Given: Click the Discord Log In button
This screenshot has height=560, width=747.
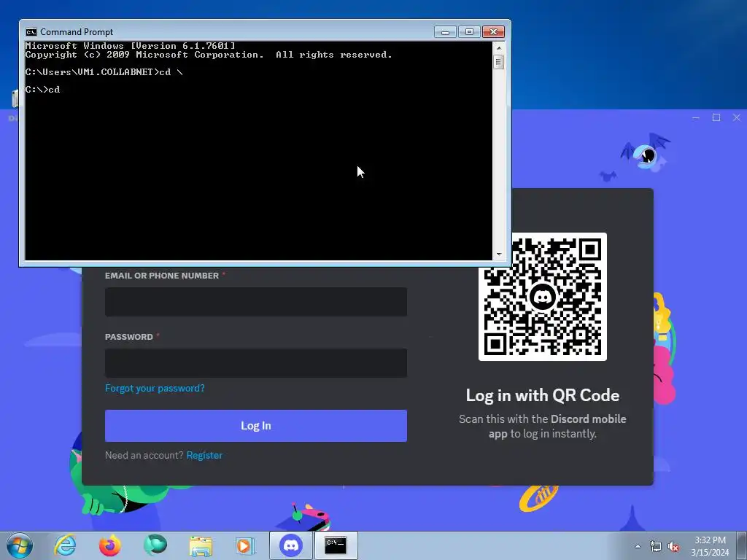Looking at the screenshot, I should click(256, 426).
